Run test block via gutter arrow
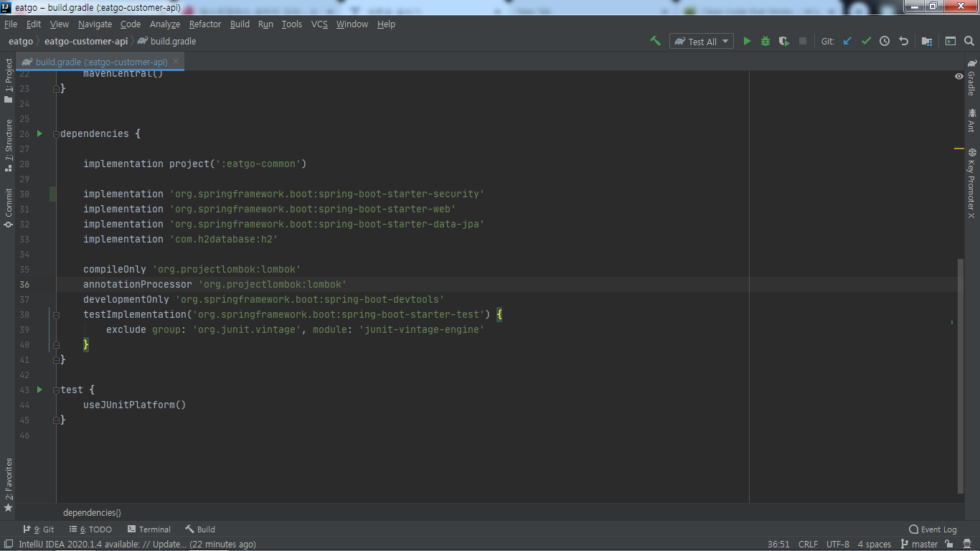The image size is (980, 551). click(39, 390)
